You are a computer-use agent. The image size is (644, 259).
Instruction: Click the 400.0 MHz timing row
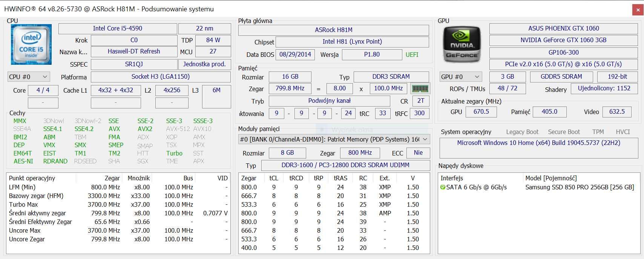coord(334,248)
